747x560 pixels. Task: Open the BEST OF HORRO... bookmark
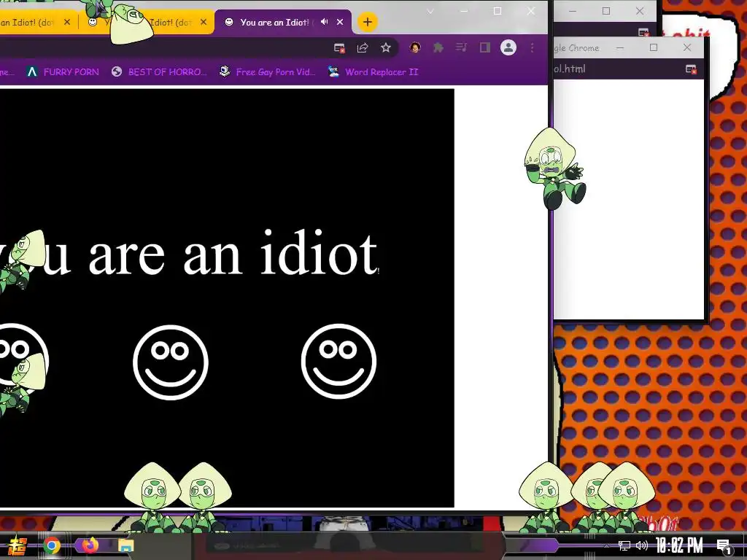159,72
